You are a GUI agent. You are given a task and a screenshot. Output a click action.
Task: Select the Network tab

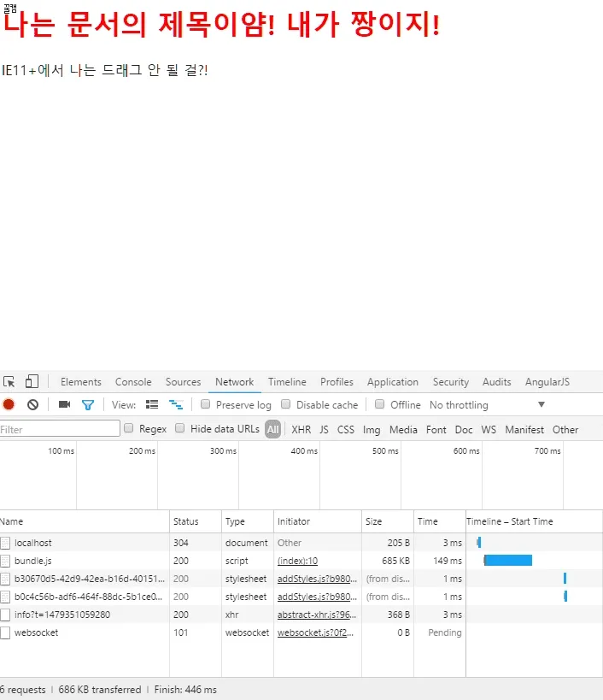(235, 382)
